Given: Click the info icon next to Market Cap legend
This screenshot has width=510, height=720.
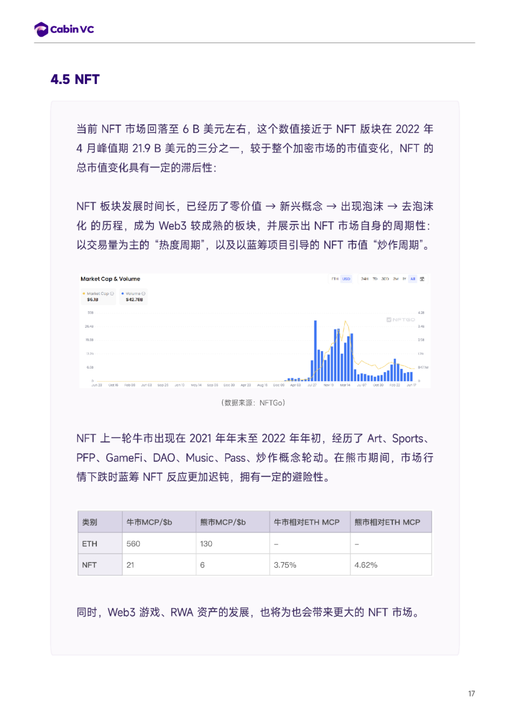Looking at the screenshot, I should [x=112, y=293].
